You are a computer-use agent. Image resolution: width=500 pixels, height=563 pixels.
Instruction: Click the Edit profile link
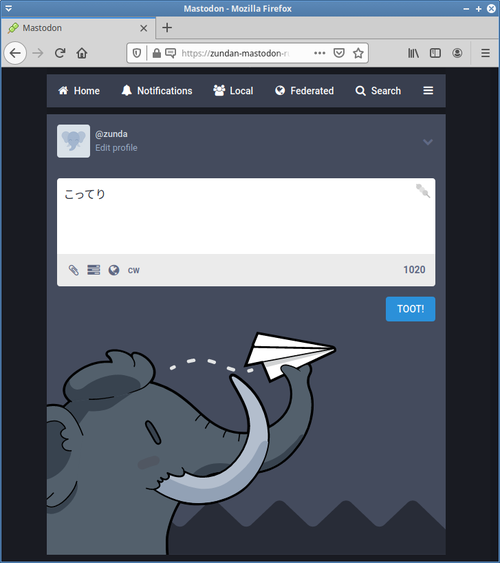tap(116, 148)
